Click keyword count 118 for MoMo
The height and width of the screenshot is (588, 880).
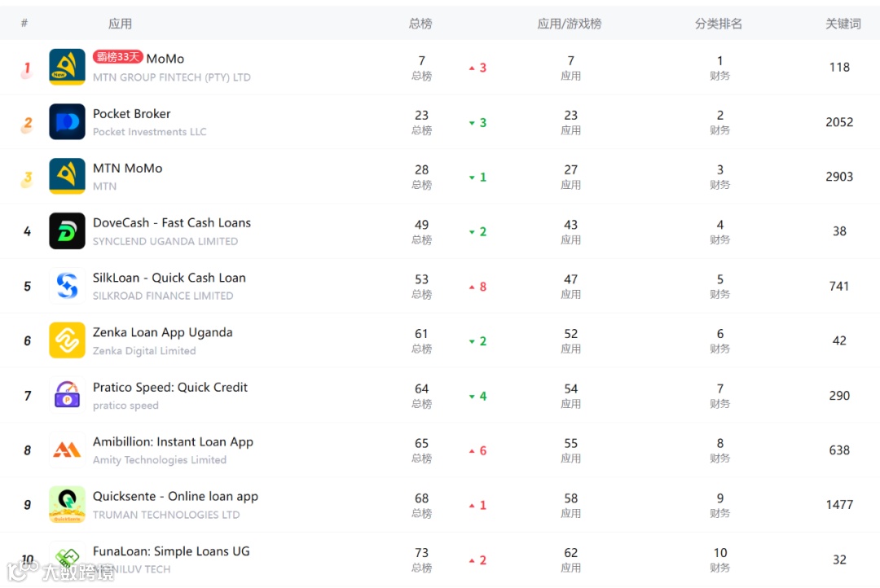tap(839, 68)
